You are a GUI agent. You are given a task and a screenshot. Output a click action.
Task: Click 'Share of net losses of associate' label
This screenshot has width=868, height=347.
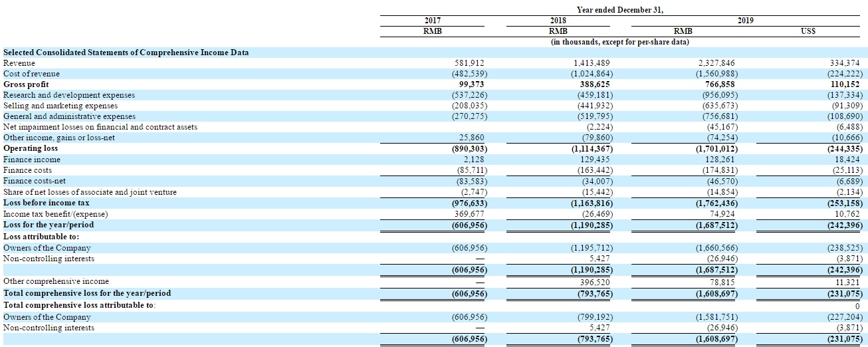click(x=90, y=192)
